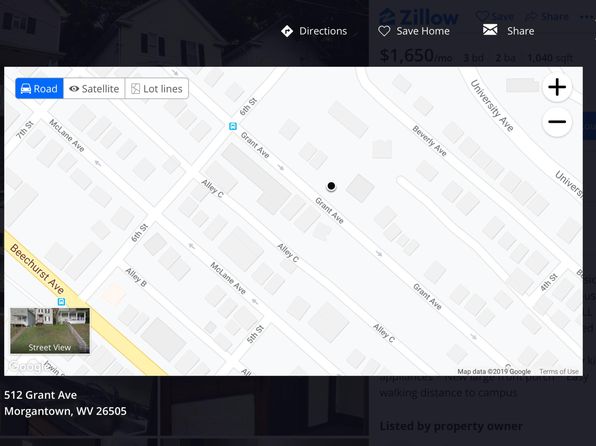Click the bus stop icon on Beechurst Ave

[x=61, y=302]
